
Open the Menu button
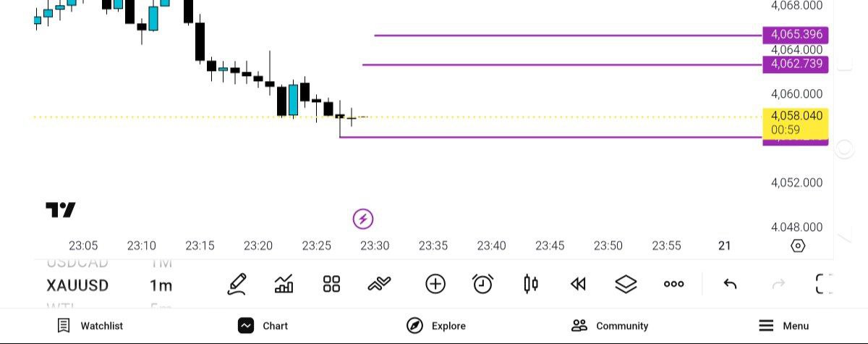click(x=784, y=326)
